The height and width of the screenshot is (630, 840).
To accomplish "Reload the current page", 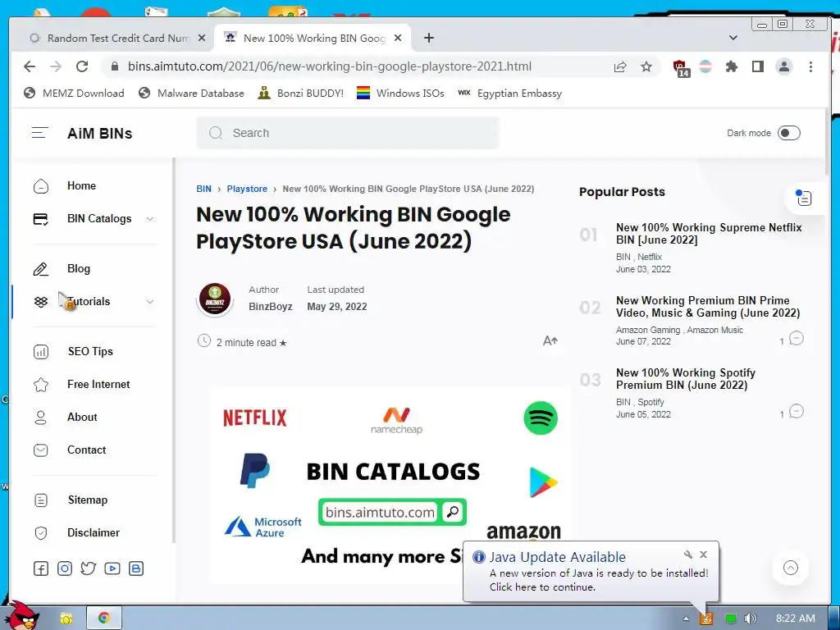I will point(82,66).
